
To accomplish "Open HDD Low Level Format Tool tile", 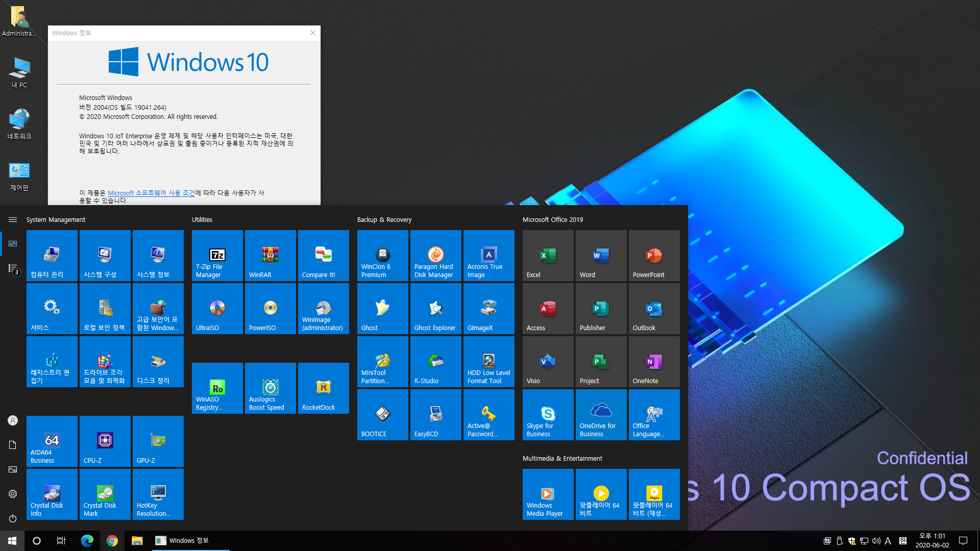I will coord(489,362).
